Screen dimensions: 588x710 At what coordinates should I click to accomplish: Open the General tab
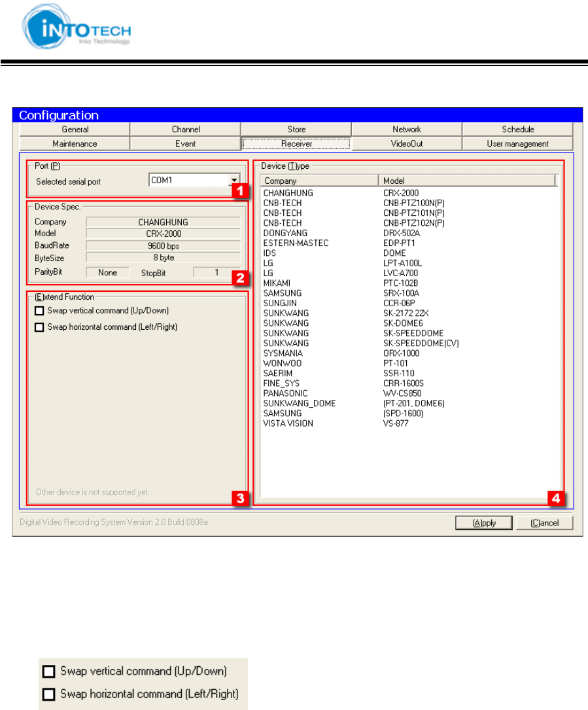pos(75,129)
